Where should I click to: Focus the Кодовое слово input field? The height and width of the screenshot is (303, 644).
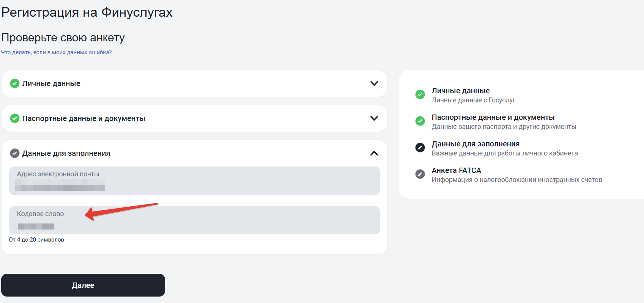click(194, 221)
